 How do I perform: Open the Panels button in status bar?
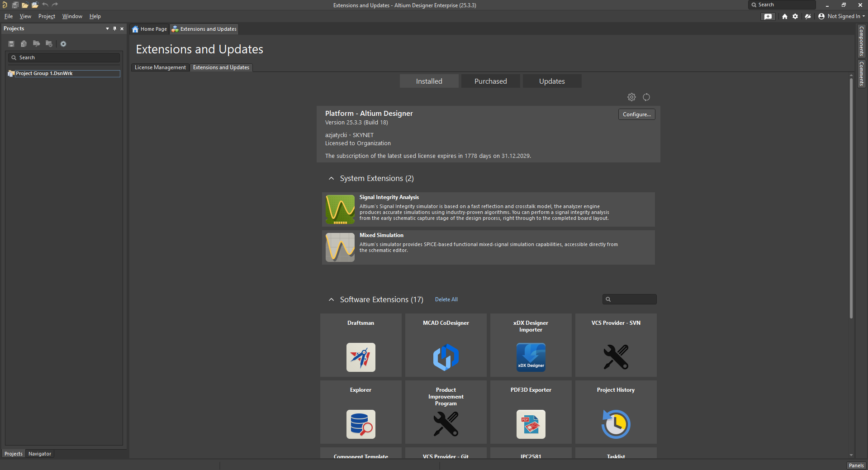(x=856, y=465)
